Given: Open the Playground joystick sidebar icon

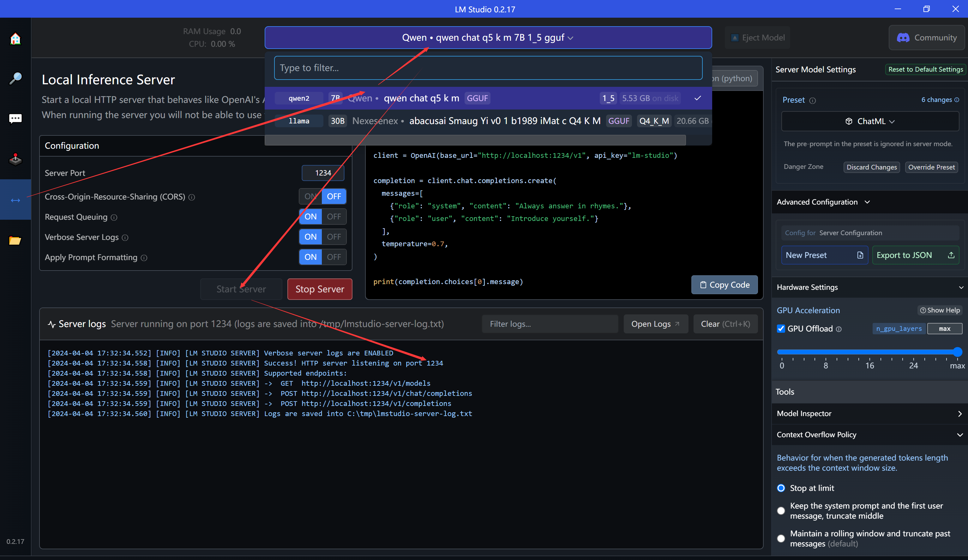Looking at the screenshot, I should pyautogui.click(x=15, y=159).
